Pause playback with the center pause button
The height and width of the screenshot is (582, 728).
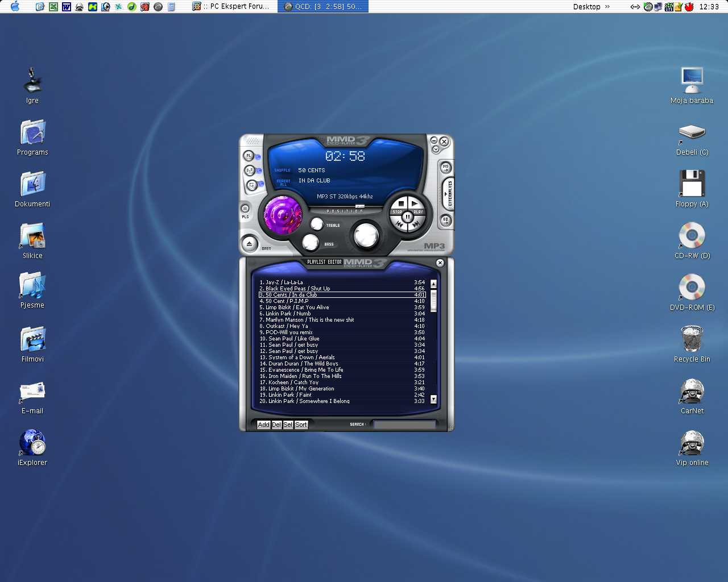pyautogui.click(x=407, y=217)
